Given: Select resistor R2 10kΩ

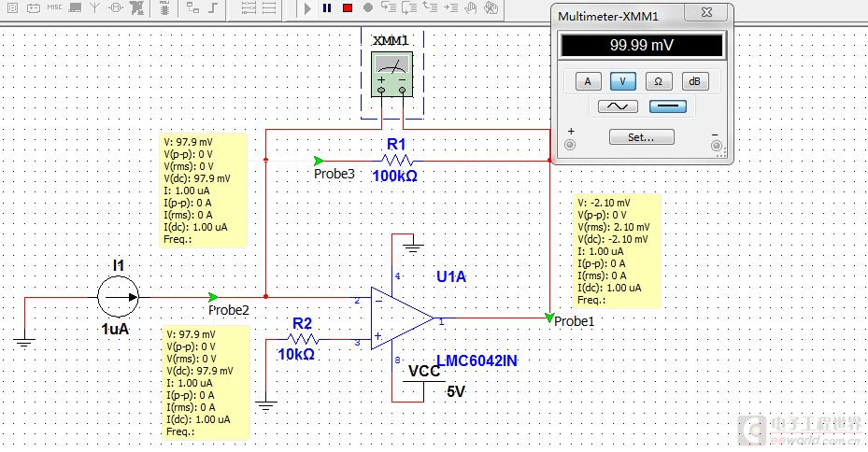Looking at the screenshot, I should coord(303,339).
